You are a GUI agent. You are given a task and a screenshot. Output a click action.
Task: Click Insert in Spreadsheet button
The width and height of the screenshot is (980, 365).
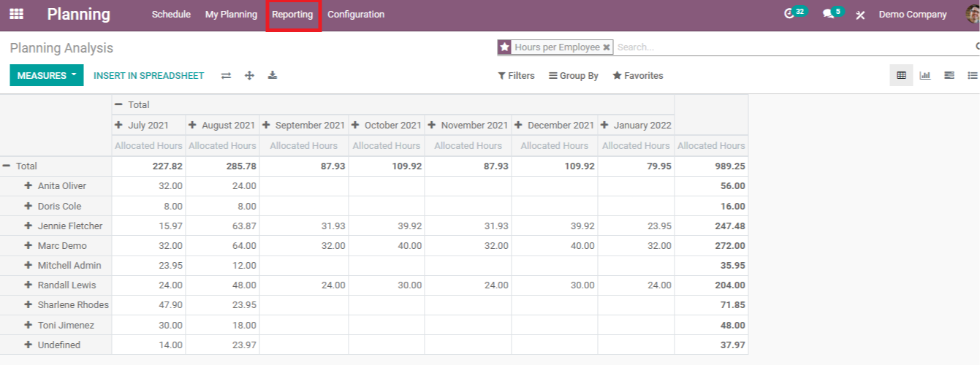[x=149, y=75]
